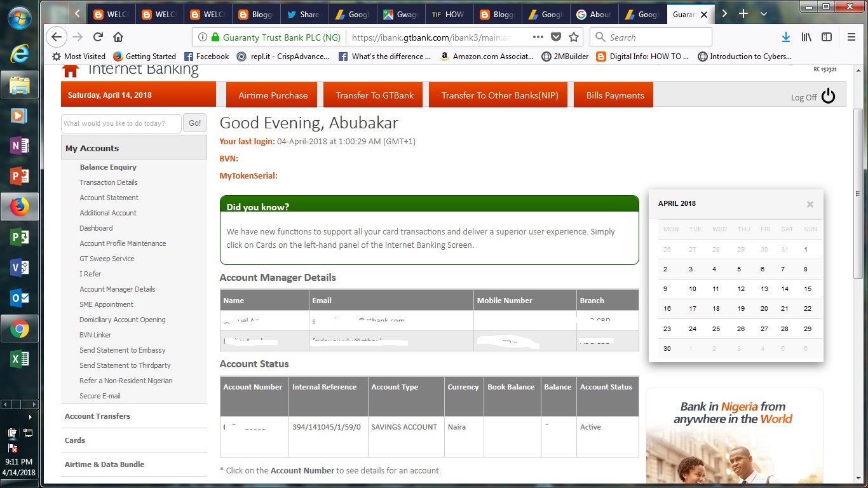Viewport: 868px width, 488px height.
Task: Open the Transaction Details link
Action: [x=109, y=182]
